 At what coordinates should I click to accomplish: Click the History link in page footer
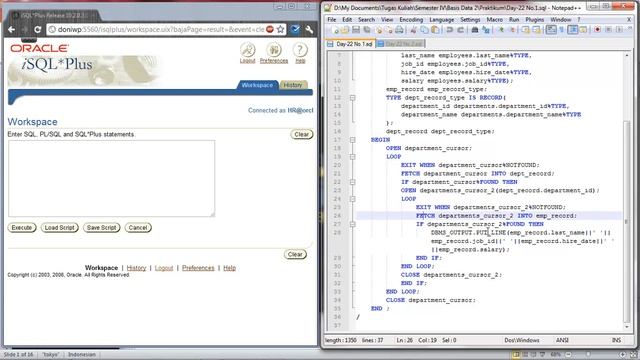(136, 268)
